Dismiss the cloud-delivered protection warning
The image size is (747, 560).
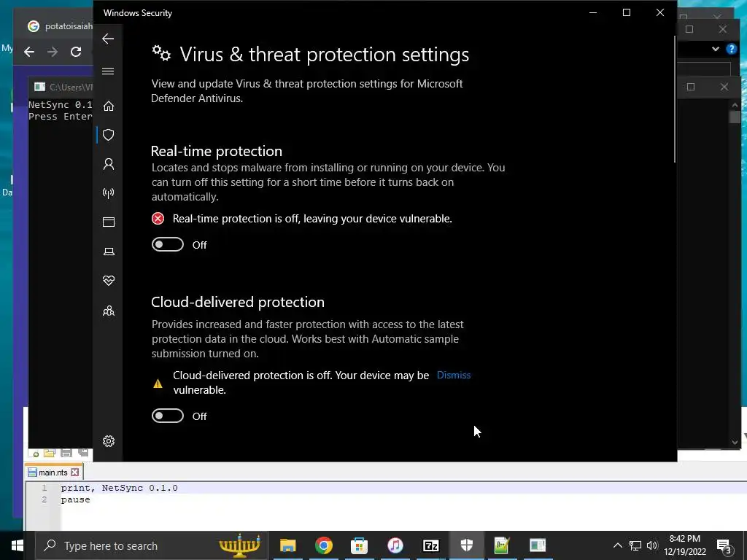pos(454,376)
